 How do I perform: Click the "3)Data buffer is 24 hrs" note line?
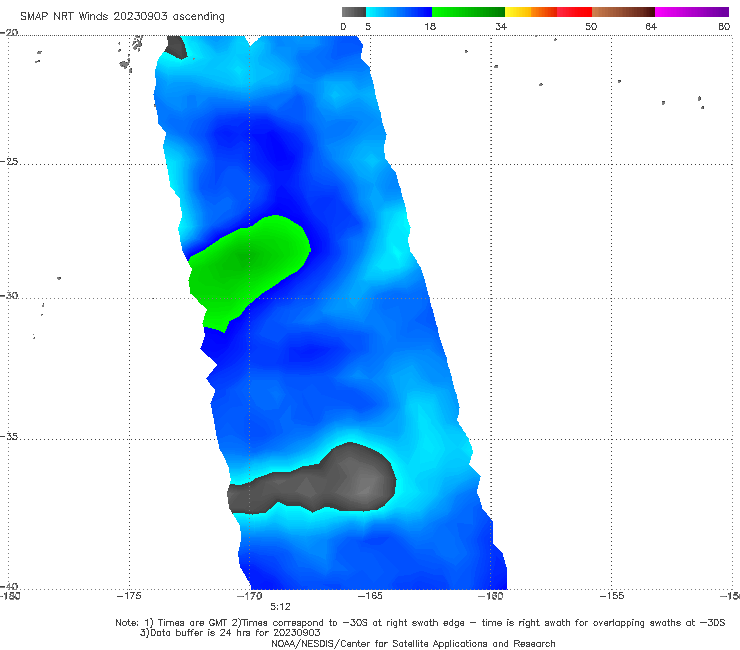(230, 633)
